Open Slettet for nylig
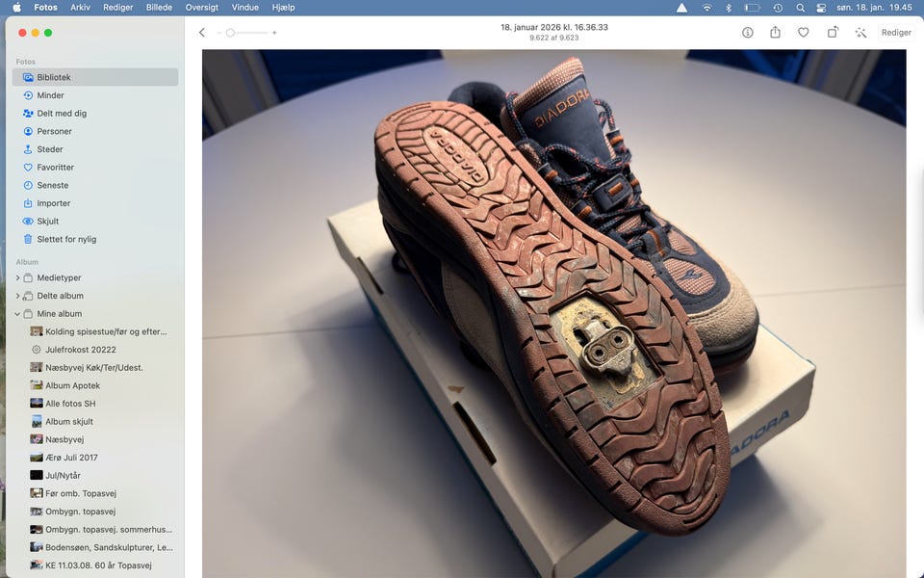Image resolution: width=924 pixels, height=578 pixels. 95,240
